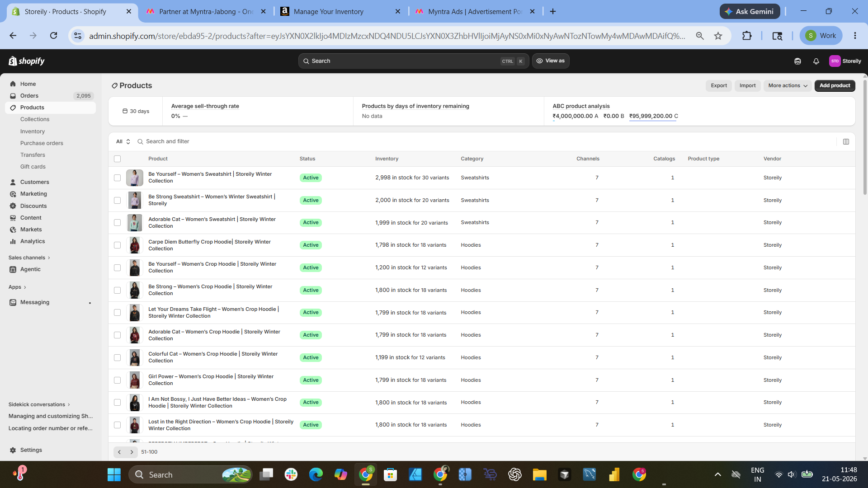Open Chrome three-dot menu
The width and height of the screenshot is (868, 488).
tap(855, 36)
